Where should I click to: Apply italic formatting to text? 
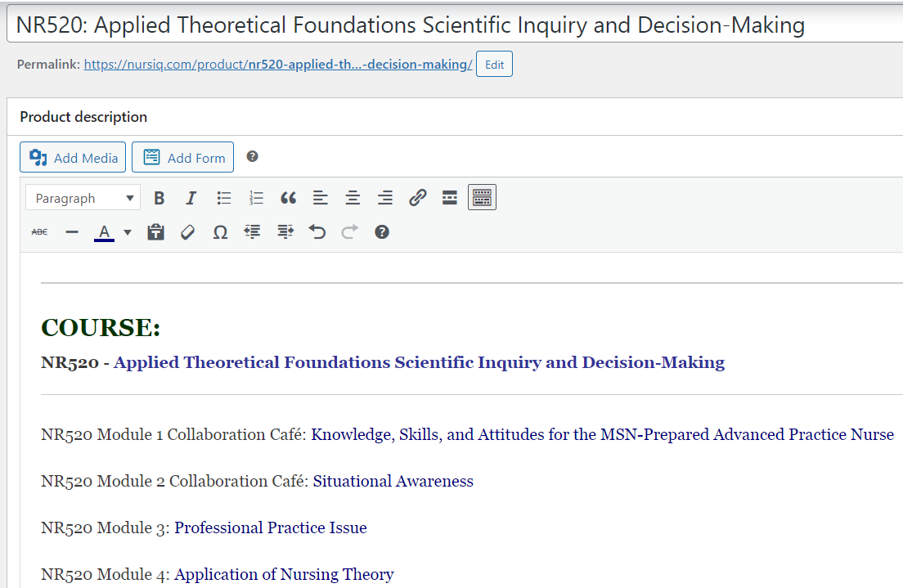(191, 198)
